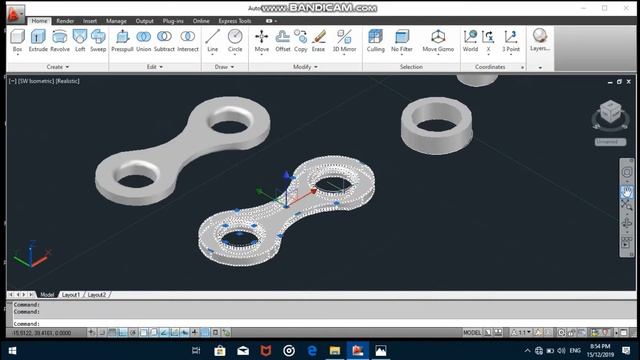640x360 pixels.
Task: Expand the Draw panel
Action: click(x=224, y=67)
